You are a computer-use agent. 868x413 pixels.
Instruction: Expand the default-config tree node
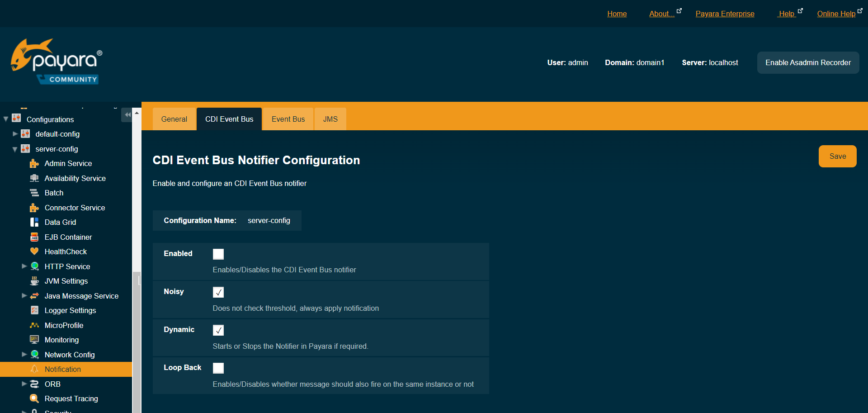tap(15, 134)
